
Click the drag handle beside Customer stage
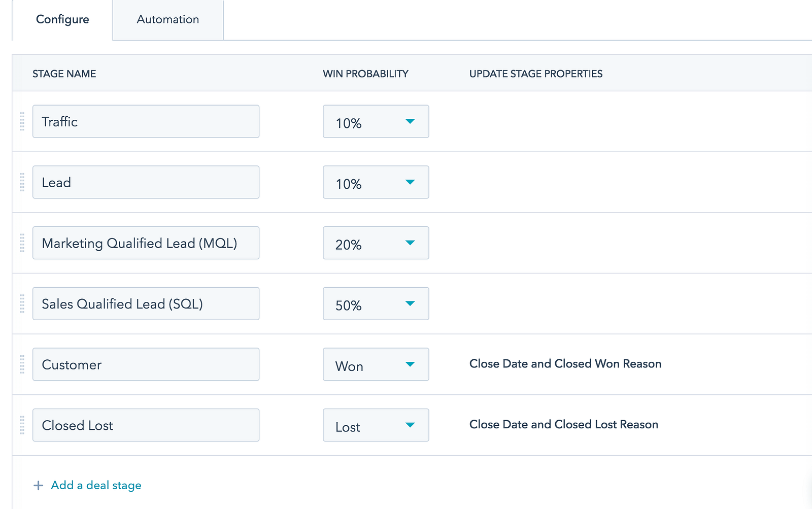(x=22, y=364)
